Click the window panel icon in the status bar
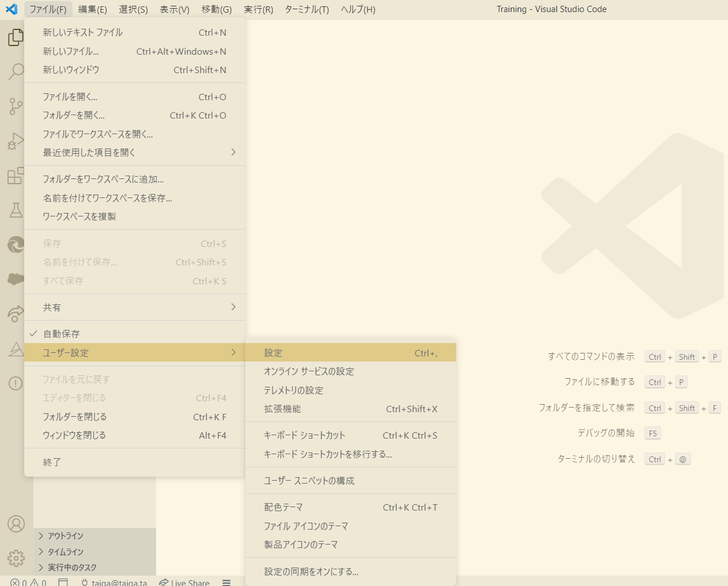The width and height of the screenshot is (728, 586). (63, 582)
